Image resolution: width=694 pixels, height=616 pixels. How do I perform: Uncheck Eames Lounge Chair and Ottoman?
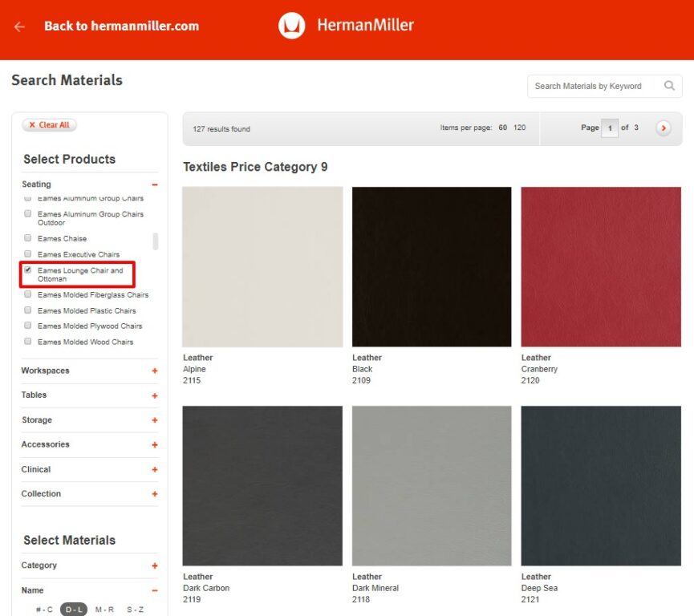pyautogui.click(x=28, y=270)
